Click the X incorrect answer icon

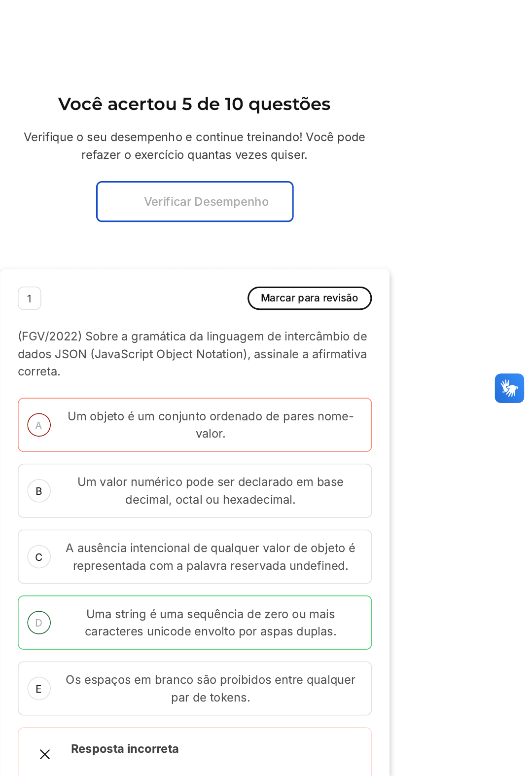pos(45,754)
